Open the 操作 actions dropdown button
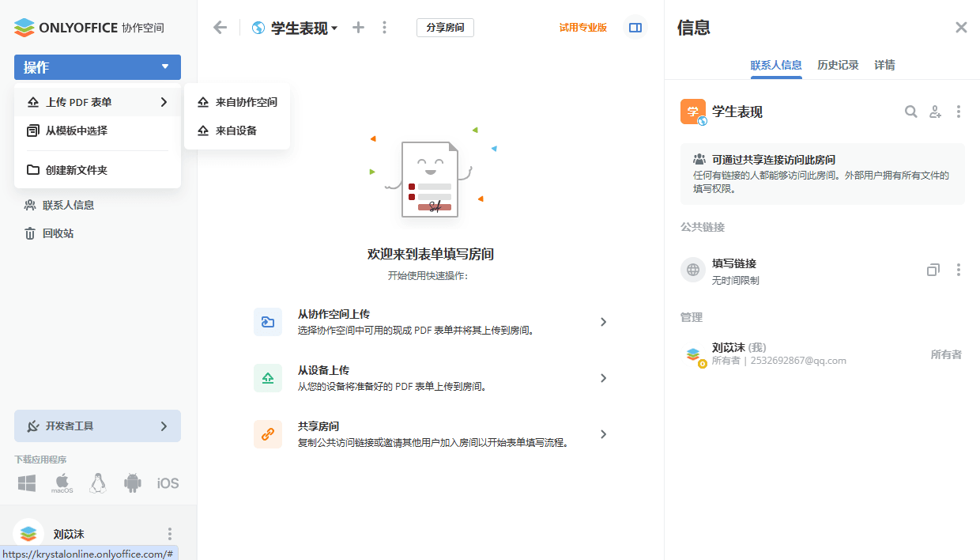This screenshot has height=560, width=980. [x=97, y=67]
